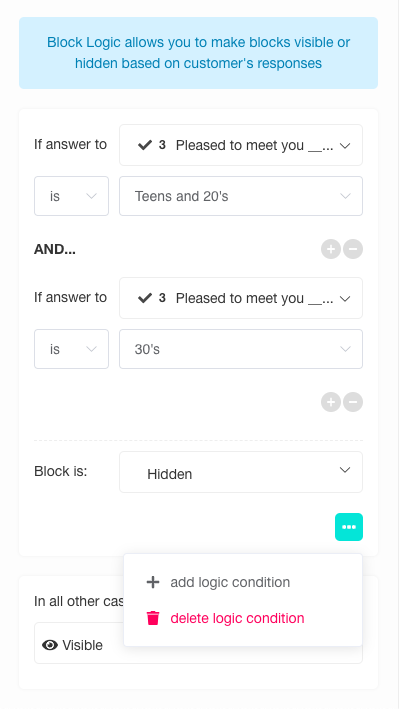Image resolution: width=399 pixels, height=709 pixels.
Task: Open the Block is Hidden dropdown
Action: pos(241,472)
